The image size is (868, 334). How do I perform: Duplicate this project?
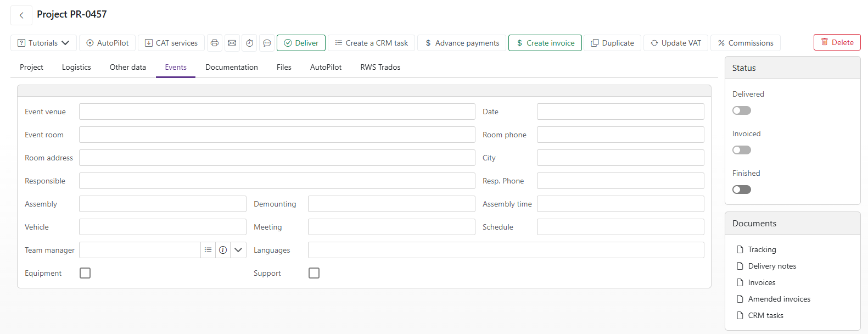point(612,43)
